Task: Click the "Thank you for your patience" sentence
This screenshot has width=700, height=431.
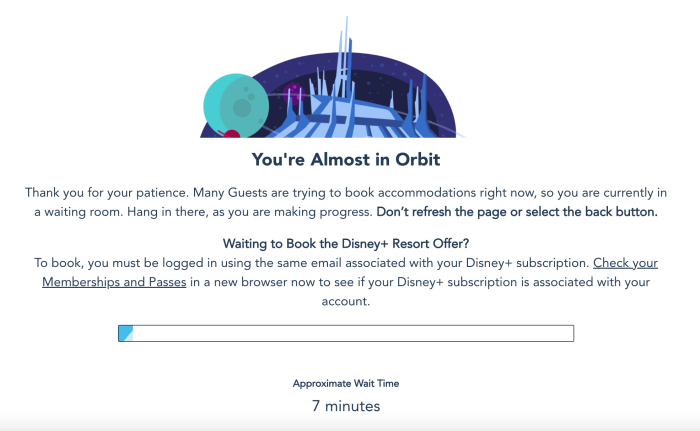Action: [x=107, y=193]
